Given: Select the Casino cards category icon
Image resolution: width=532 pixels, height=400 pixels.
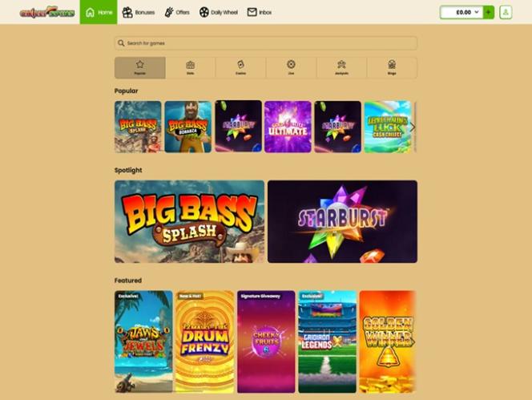Looking at the screenshot, I should click(x=240, y=64).
